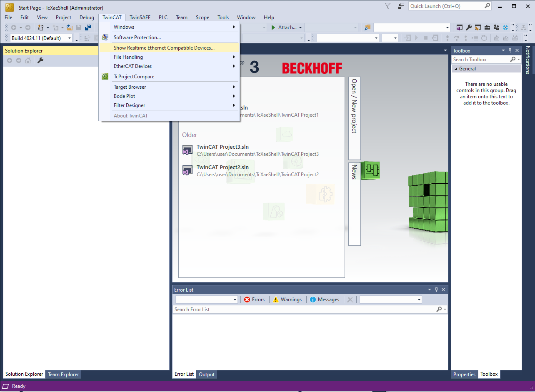Click the feedback icon in title bar

tap(401, 6)
